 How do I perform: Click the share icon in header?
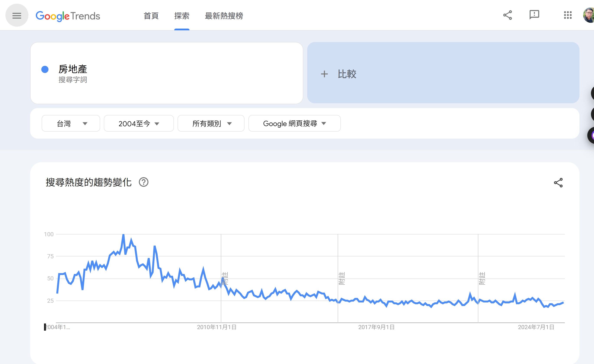click(507, 15)
